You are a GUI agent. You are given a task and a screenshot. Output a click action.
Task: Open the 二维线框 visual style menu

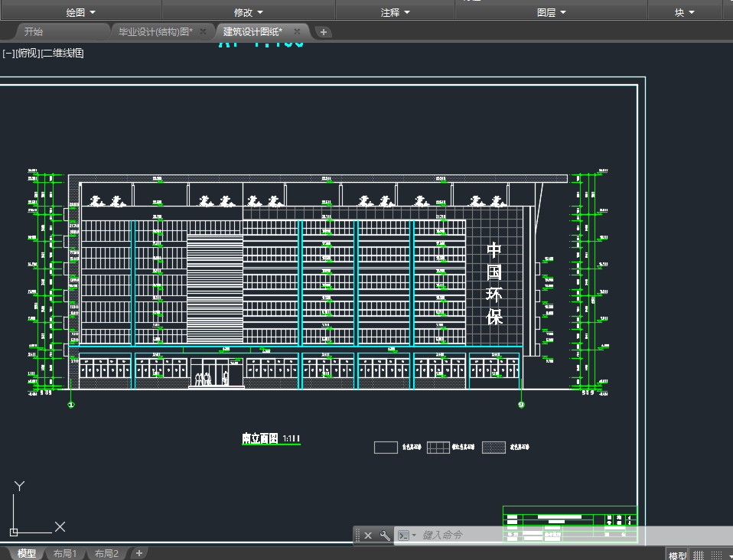[62, 54]
